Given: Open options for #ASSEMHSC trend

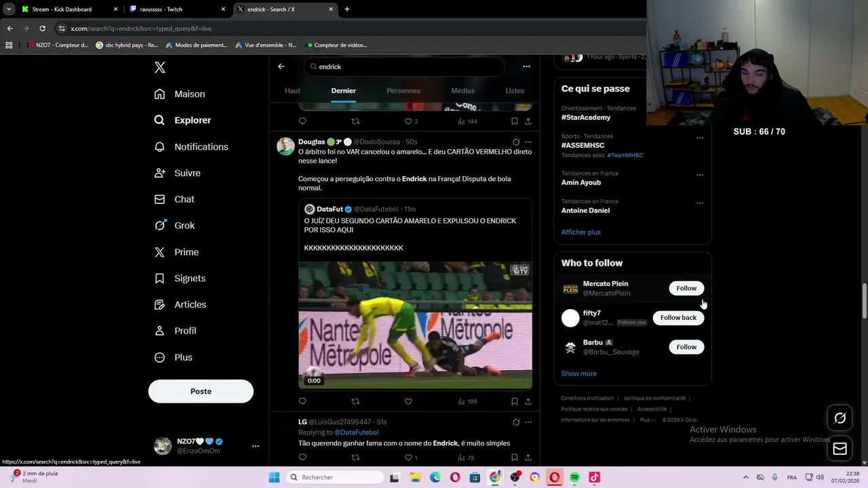Looking at the screenshot, I should click(700, 138).
